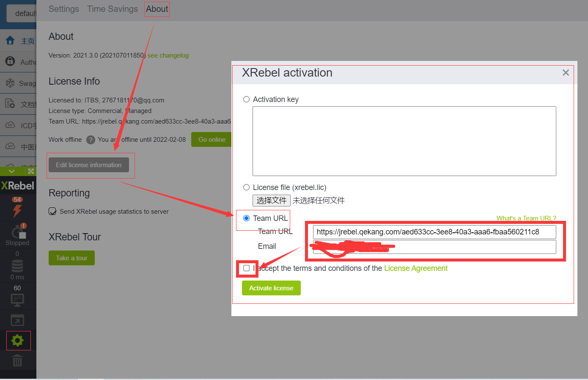The image size is (588, 380).
Task: Click the see changelog link
Action: point(168,55)
